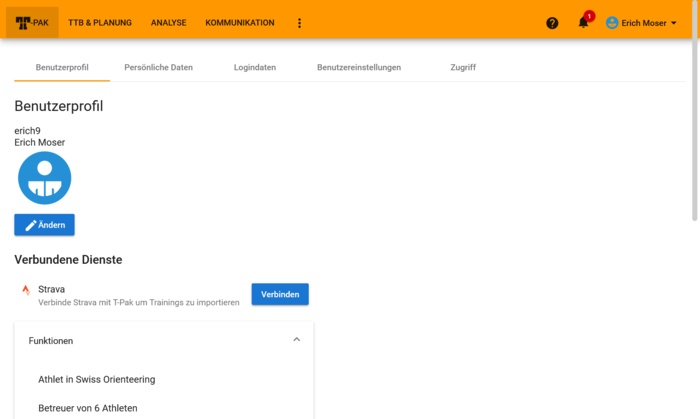Screen dimensions: 700x419
Task: Switch to the Logindaten tab
Action: pos(254,67)
